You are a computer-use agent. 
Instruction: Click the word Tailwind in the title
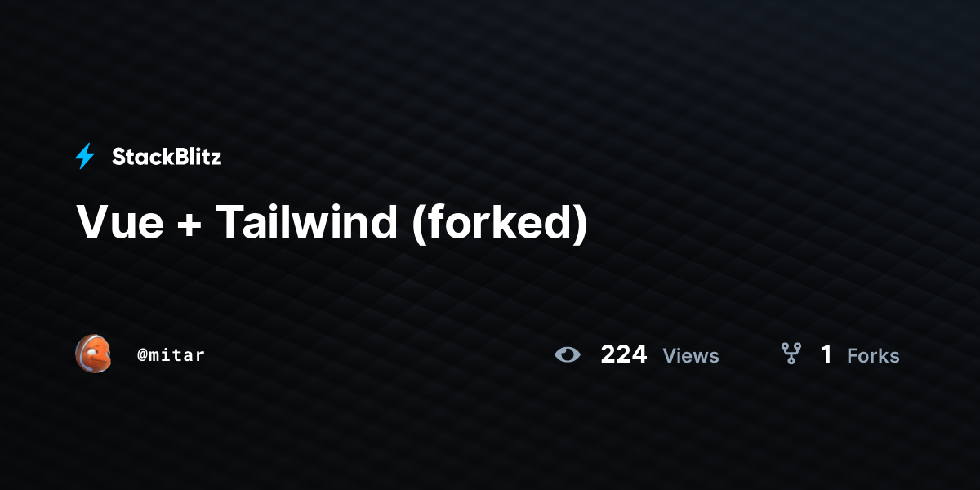click(x=306, y=221)
